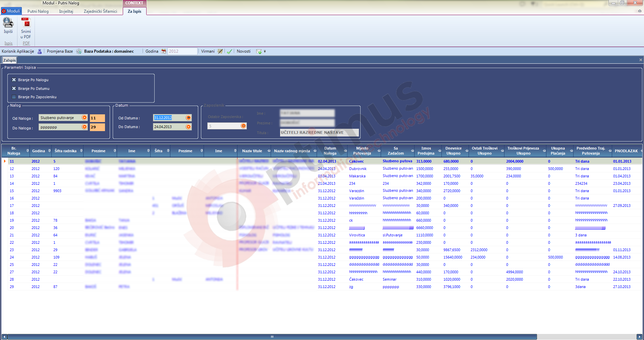
Task: Click the green checkmark toolbar icon
Action: (x=229, y=51)
